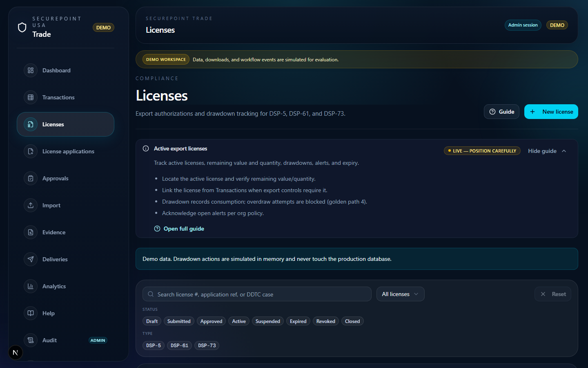
Task: Click the Help book icon
Action: (x=31, y=313)
